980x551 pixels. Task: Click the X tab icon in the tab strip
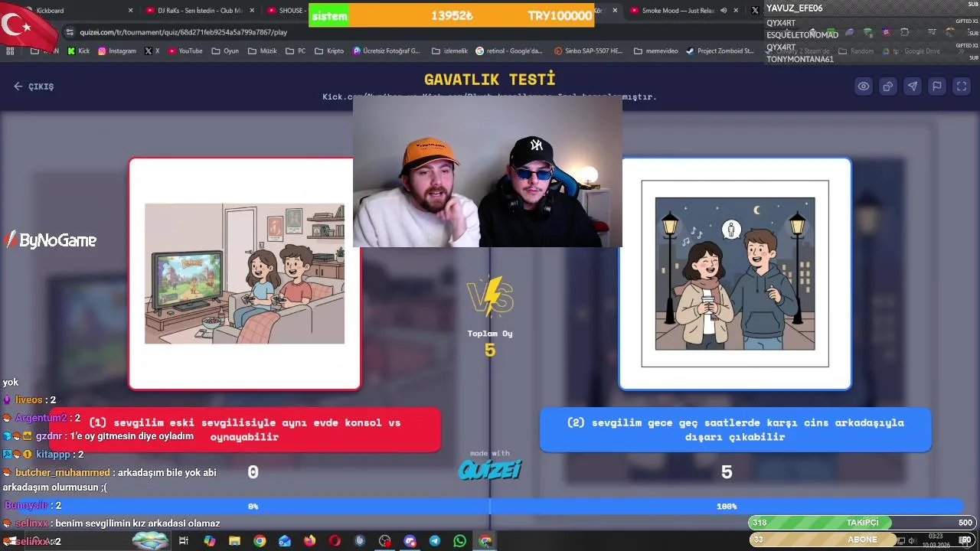pyautogui.click(x=755, y=11)
